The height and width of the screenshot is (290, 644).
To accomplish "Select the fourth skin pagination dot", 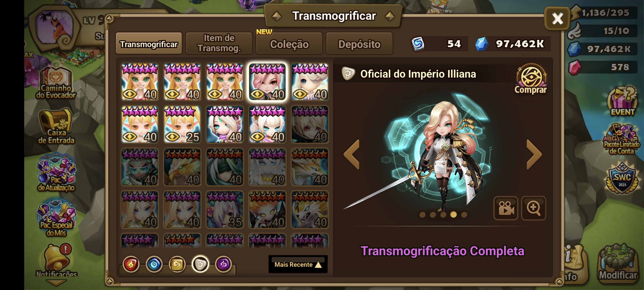I will (x=453, y=215).
